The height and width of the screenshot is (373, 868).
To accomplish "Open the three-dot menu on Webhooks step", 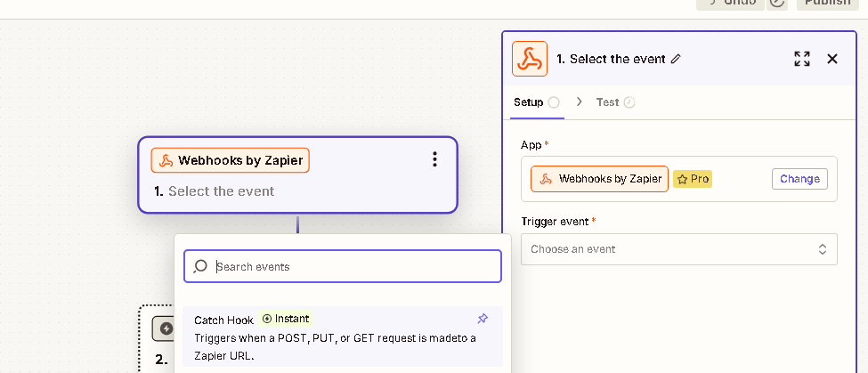I will point(434,159).
